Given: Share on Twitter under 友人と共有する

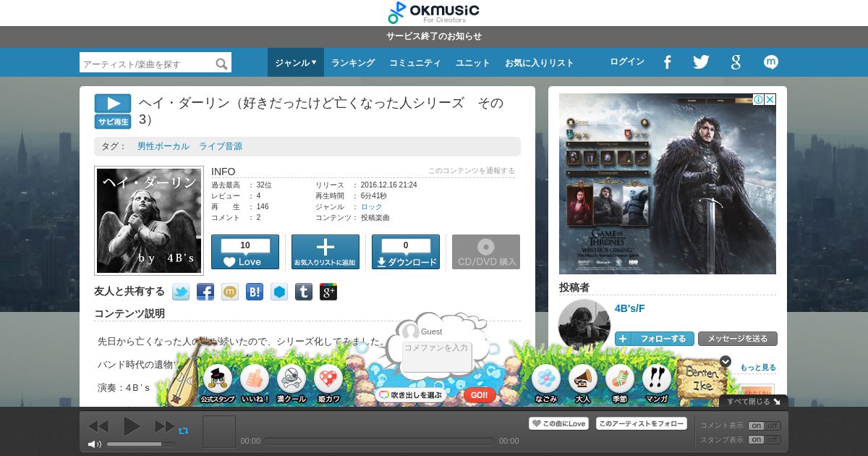Looking at the screenshot, I should pos(181,292).
